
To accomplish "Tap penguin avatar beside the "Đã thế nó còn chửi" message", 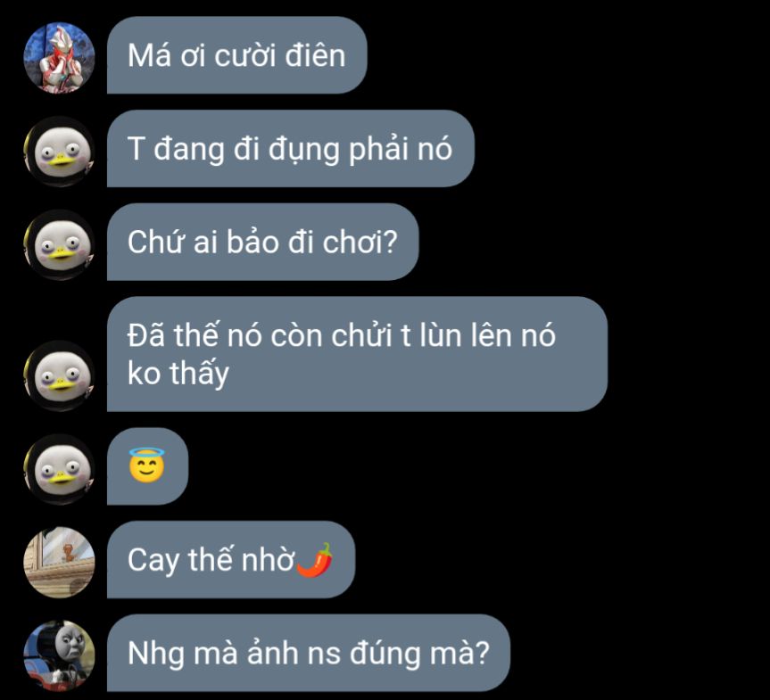I will pos(59,375).
